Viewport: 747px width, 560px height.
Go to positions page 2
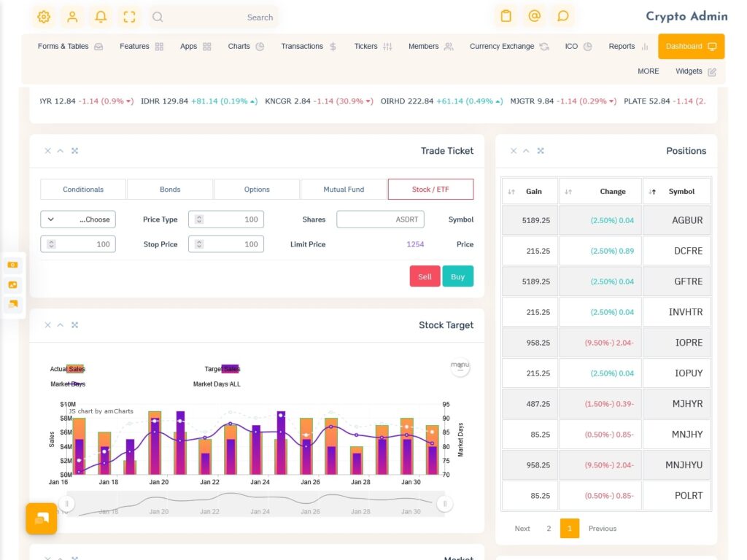point(549,529)
